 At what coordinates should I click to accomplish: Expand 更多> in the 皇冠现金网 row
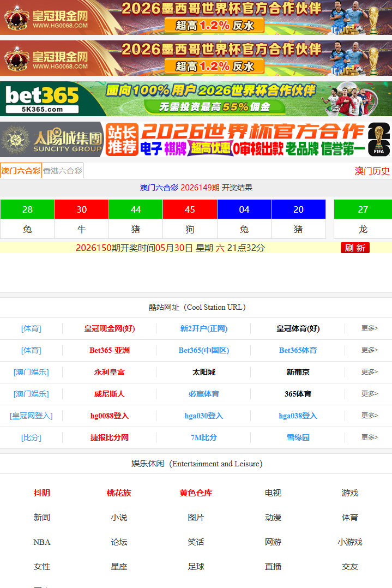coord(370,328)
